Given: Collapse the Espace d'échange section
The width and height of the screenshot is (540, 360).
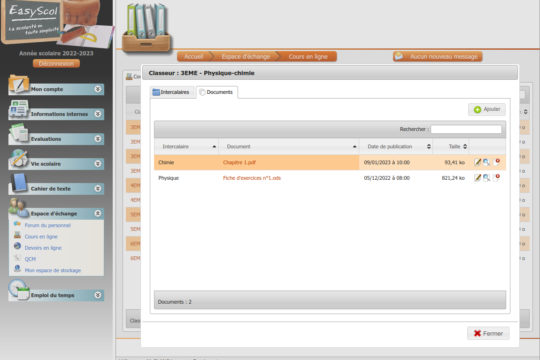Looking at the screenshot, I should click(x=98, y=213).
